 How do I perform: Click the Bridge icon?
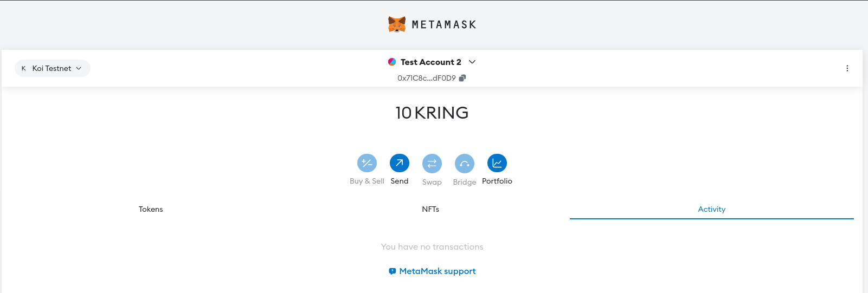(465, 163)
